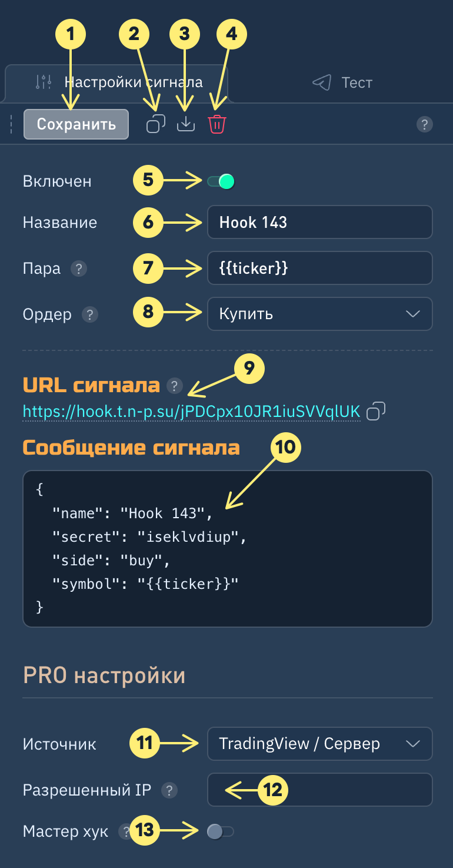Click the help icon next to Ордер
The width and height of the screenshot is (453, 868).
pyautogui.click(x=90, y=314)
